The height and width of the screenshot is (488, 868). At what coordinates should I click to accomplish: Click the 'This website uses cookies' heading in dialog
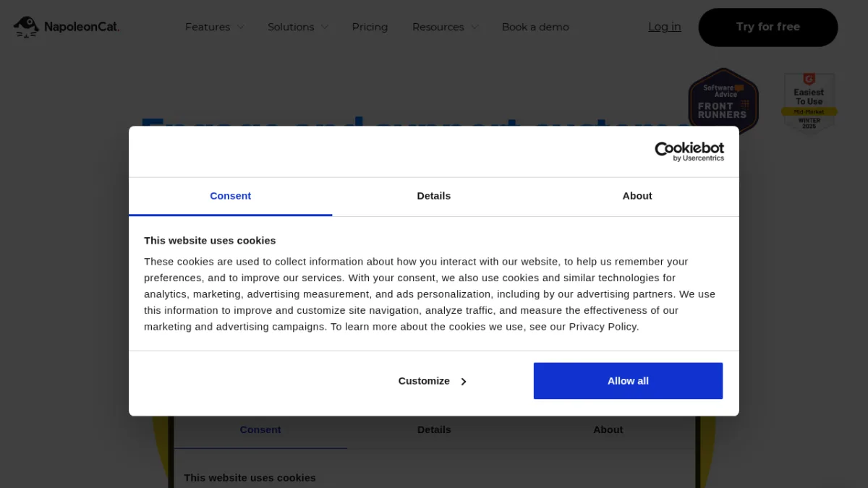(x=210, y=240)
